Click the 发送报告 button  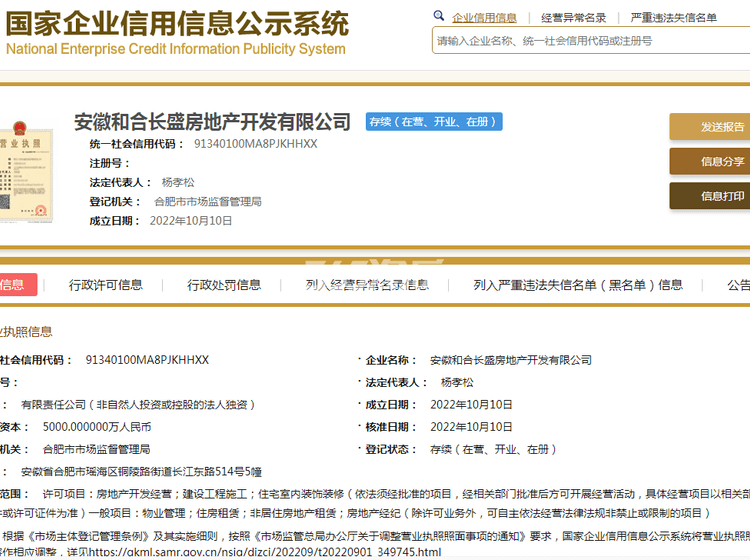pyautogui.click(x=712, y=127)
